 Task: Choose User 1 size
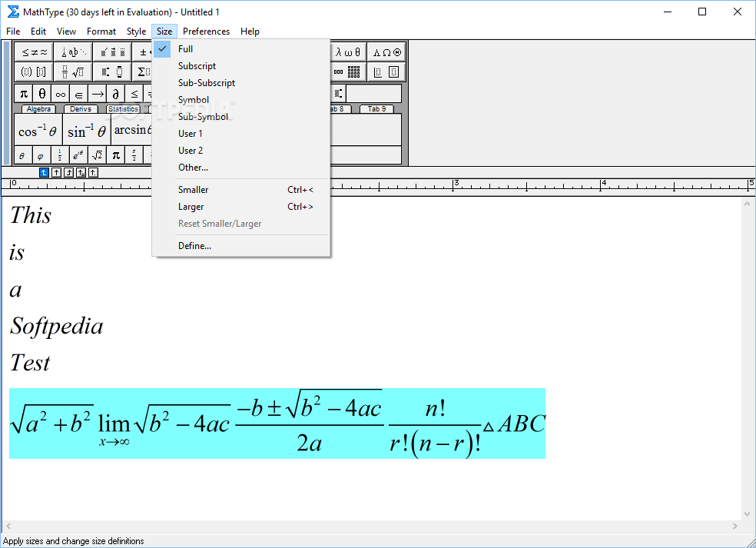coord(241,133)
